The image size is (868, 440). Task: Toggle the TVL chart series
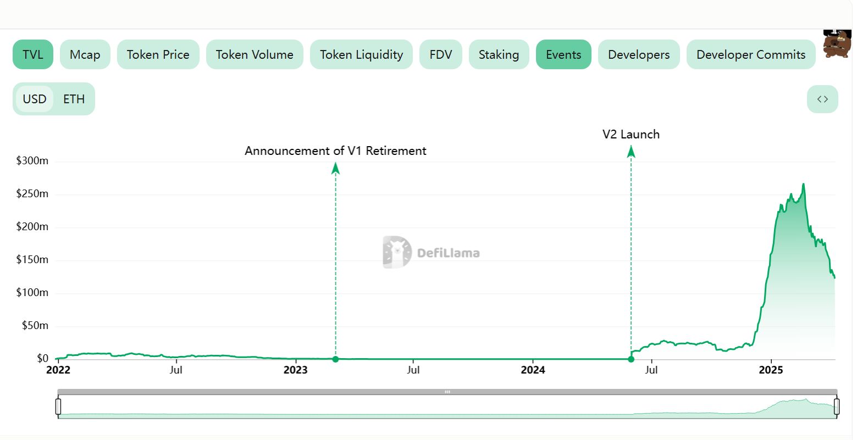tap(33, 54)
